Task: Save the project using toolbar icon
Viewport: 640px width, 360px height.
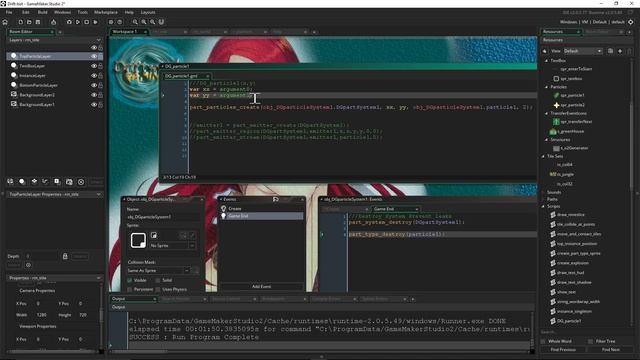Action: pyautogui.click(x=38, y=22)
